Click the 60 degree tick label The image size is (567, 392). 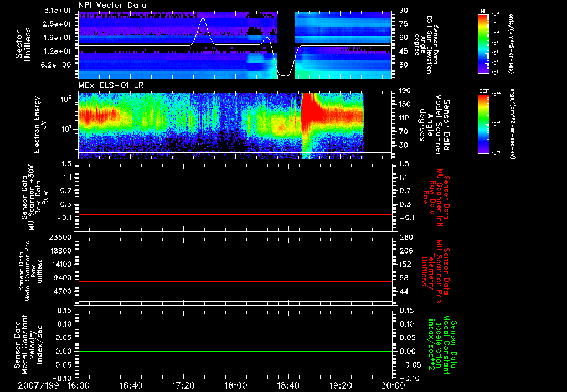click(403, 38)
